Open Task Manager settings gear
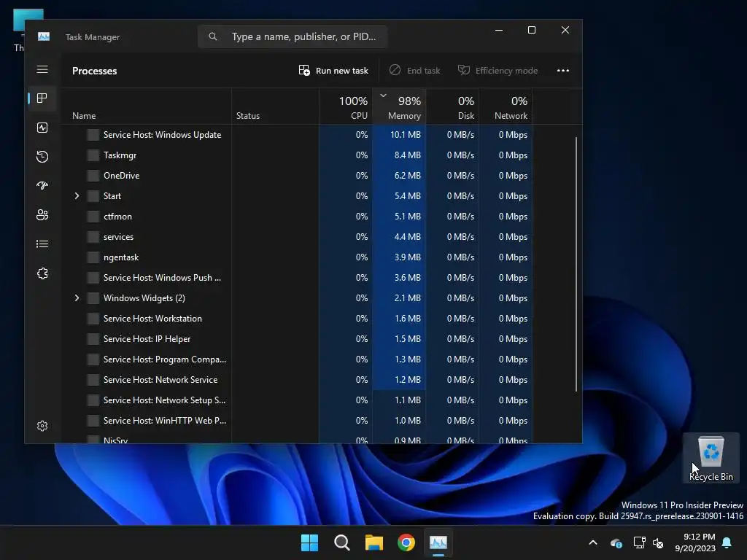 (x=42, y=426)
